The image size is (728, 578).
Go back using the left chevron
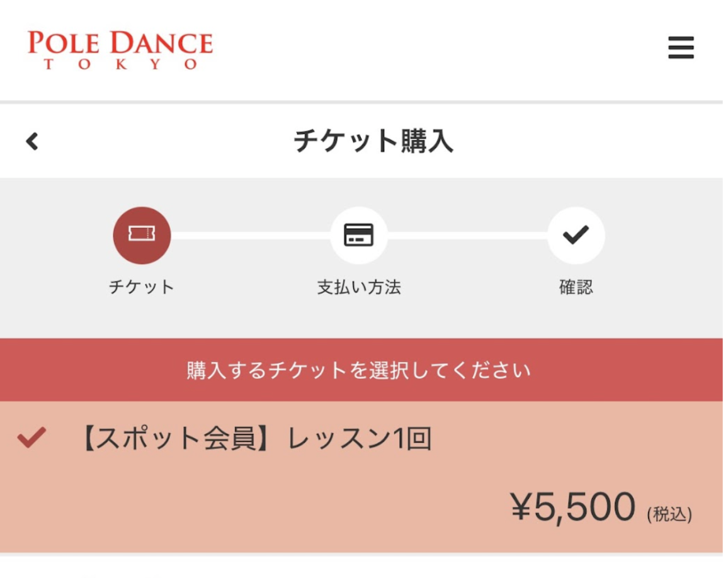click(x=32, y=142)
